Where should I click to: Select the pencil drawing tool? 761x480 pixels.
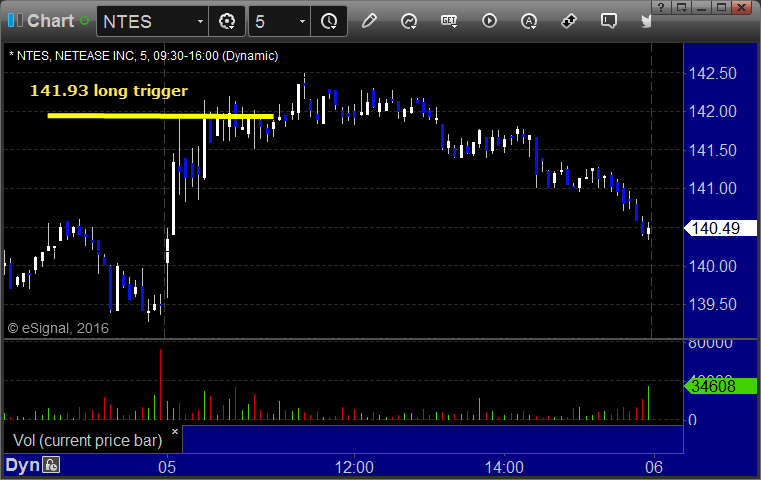tap(369, 21)
